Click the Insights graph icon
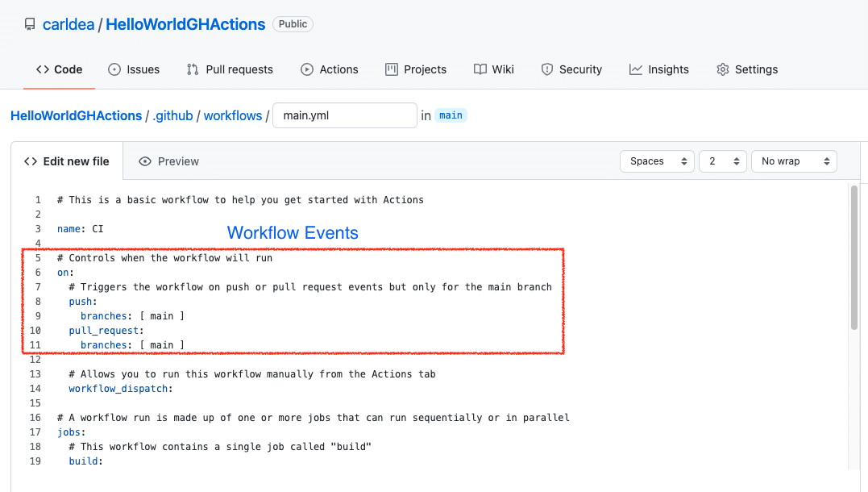The image size is (868, 492). [x=636, y=69]
